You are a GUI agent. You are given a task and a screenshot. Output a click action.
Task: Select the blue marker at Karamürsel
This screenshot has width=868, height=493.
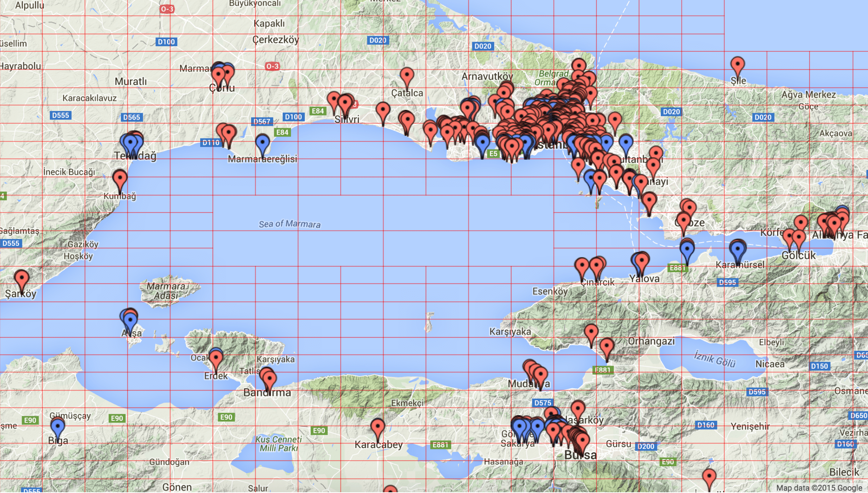(737, 249)
